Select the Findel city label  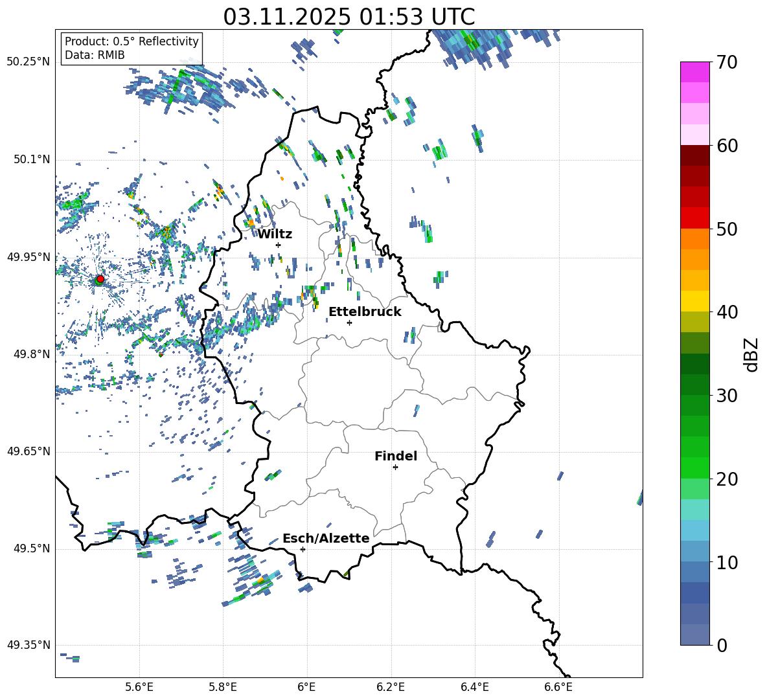tap(395, 456)
